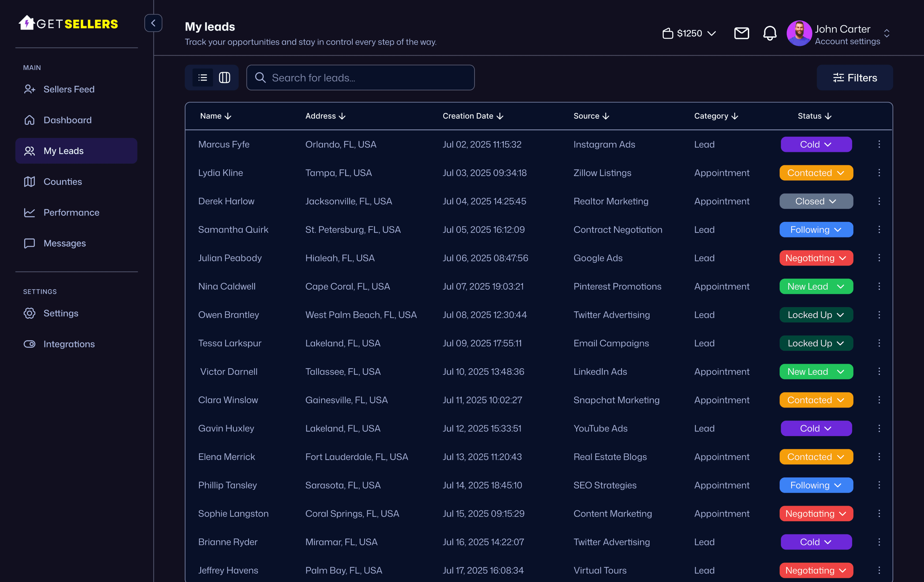The height and width of the screenshot is (582, 924).
Task: Open Settings via the gear icon
Action: pyautogui.click(x=61, y=313)
